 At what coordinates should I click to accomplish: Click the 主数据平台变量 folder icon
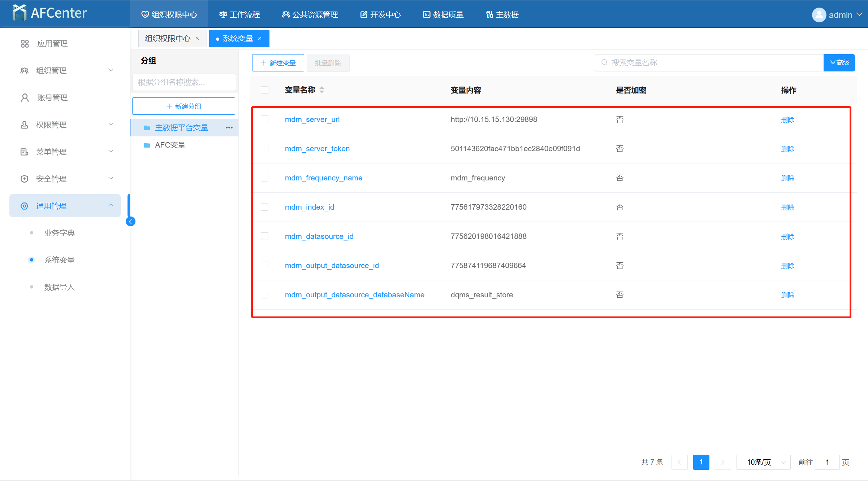[x=147, y=128]
